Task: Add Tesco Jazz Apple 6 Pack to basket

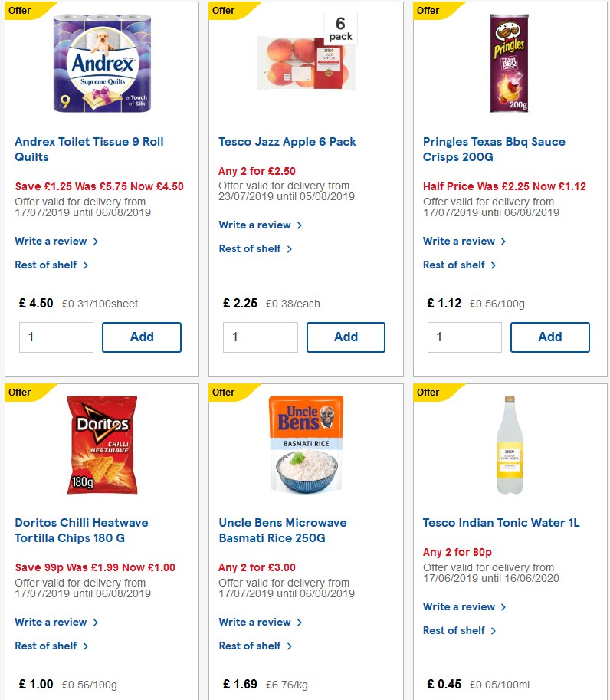Action: (x=346, y=337)
